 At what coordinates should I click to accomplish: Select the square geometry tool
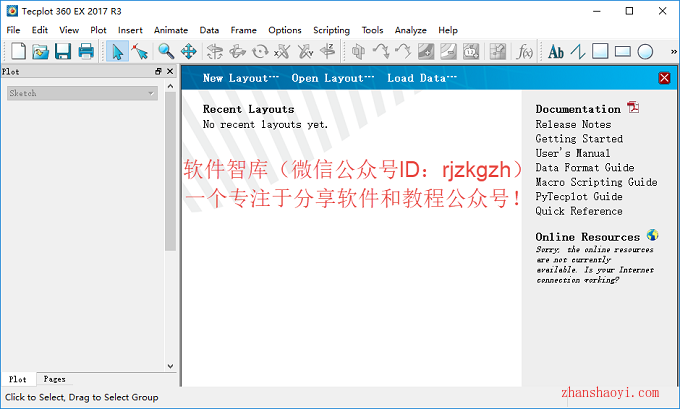click(x=600, y=51)
